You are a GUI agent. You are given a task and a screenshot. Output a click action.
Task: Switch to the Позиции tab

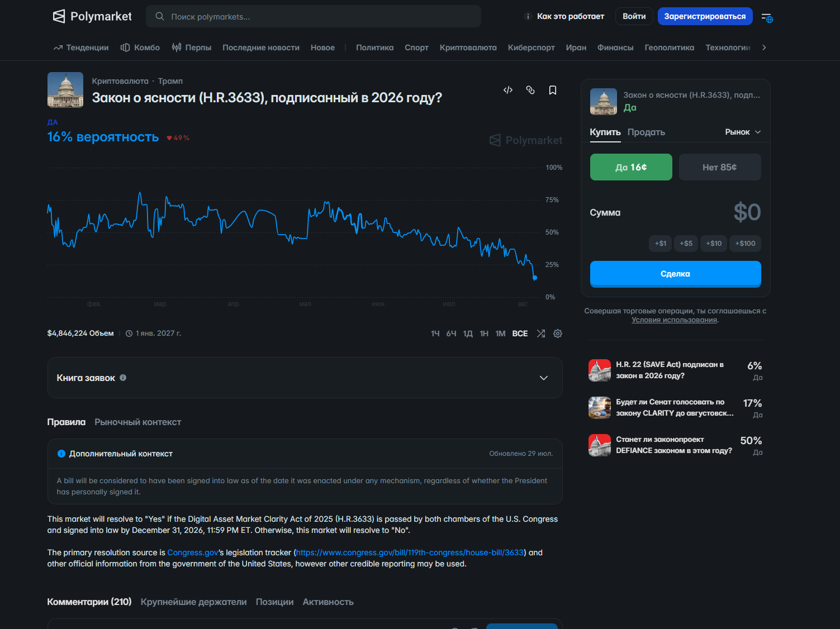pos(274,602)
